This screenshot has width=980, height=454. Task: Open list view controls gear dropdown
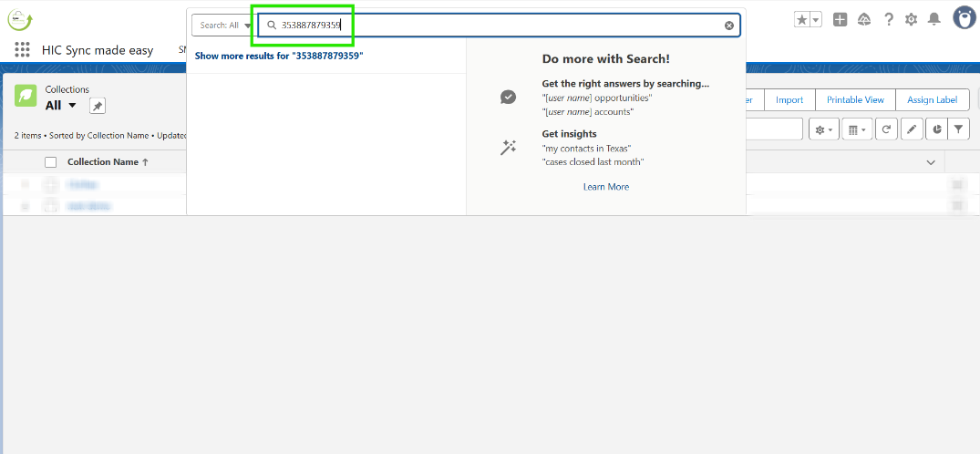tap(823, 130)
